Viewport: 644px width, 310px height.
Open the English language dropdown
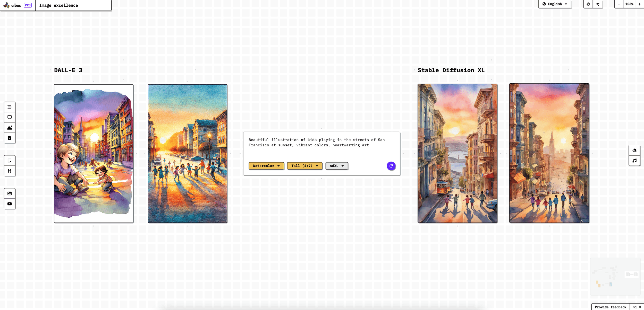coord(555,4)
